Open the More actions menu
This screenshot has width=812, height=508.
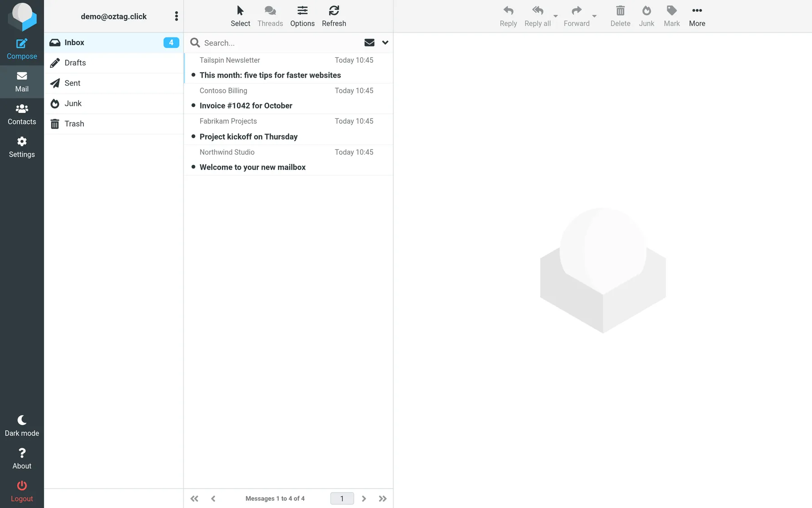(697, 16)
